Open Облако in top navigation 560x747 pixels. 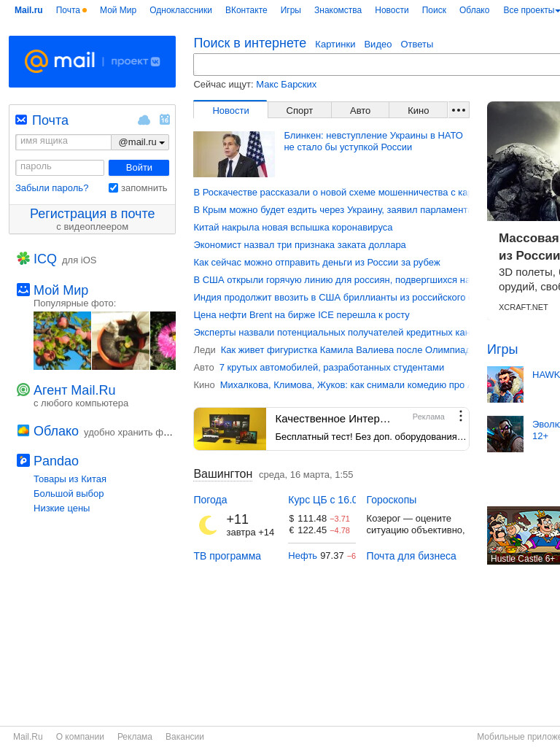474,10
